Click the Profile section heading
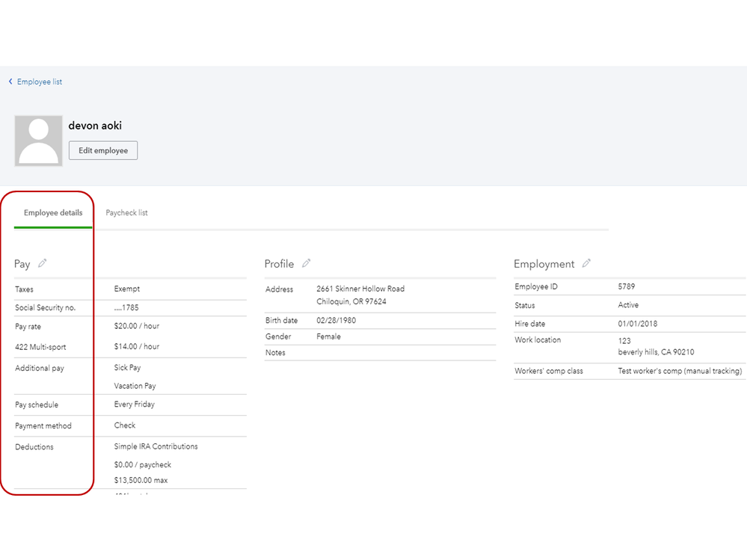This screenshot has width=747, height=560. (x=279, y=264)
